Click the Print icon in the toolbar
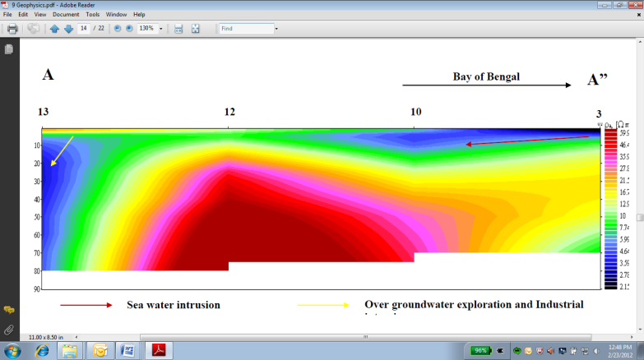This screenshot has height=360, width=644. 12,29
